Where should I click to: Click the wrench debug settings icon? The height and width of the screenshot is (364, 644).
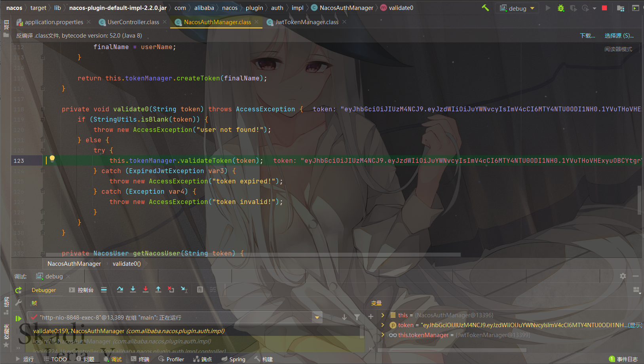18,303
